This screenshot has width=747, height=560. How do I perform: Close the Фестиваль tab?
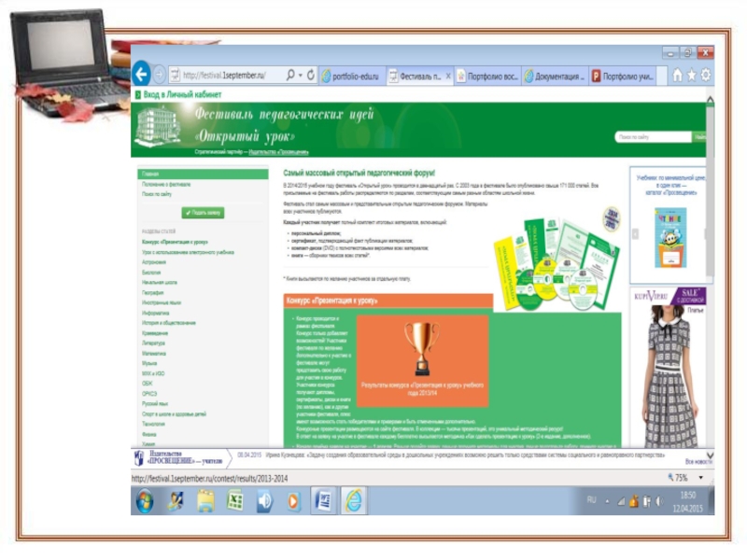pyautogui.click(x=448, y=76)
